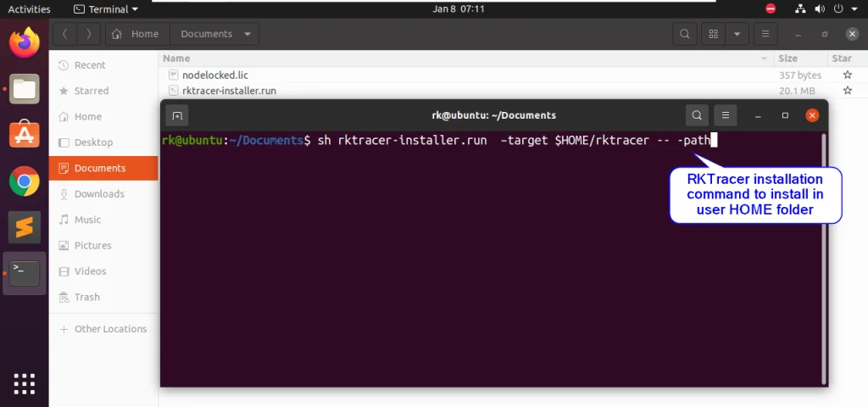Open Music in Files sidebar
This screenshot has height=407, width=868.
(x=103, y=220)
